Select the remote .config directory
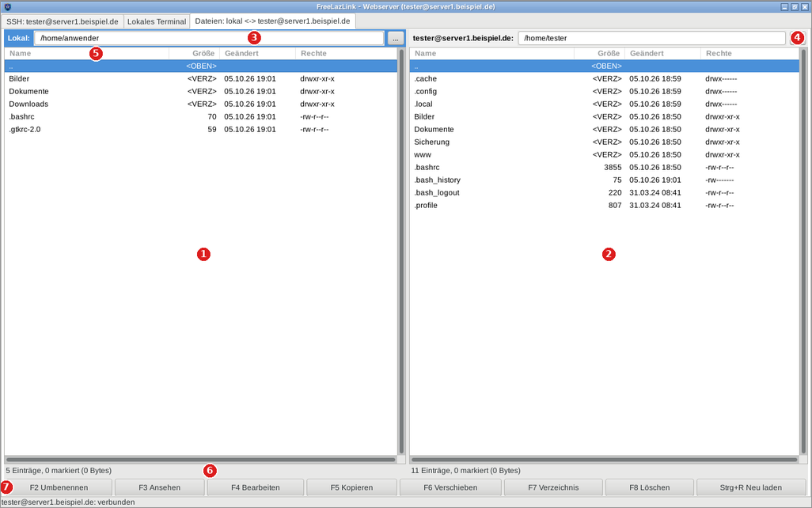The width and height of the screenshot is (812, 508). tap(605, 91)
